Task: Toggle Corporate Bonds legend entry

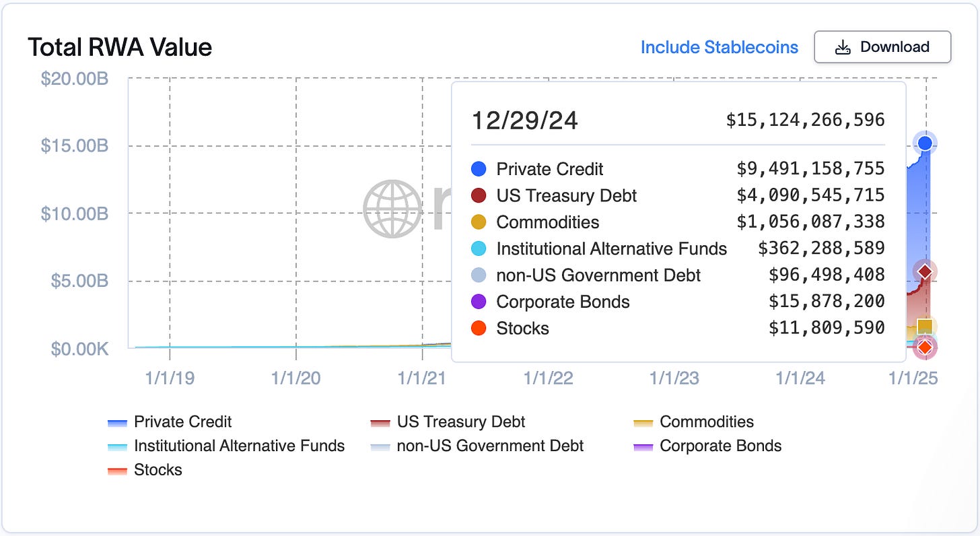Action: point(708,446)
